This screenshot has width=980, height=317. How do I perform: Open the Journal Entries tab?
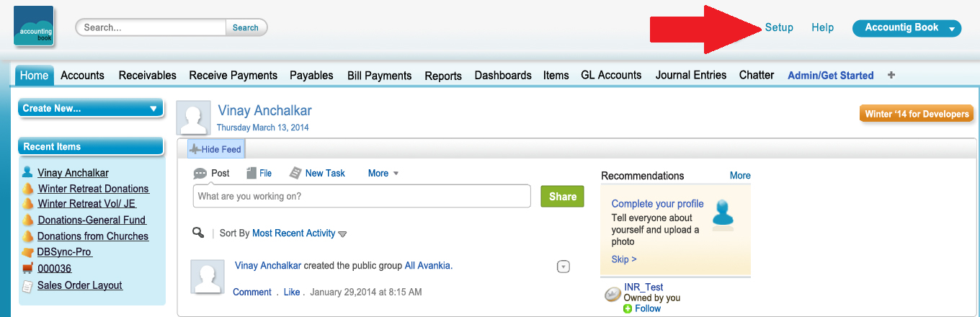point(690,75)
